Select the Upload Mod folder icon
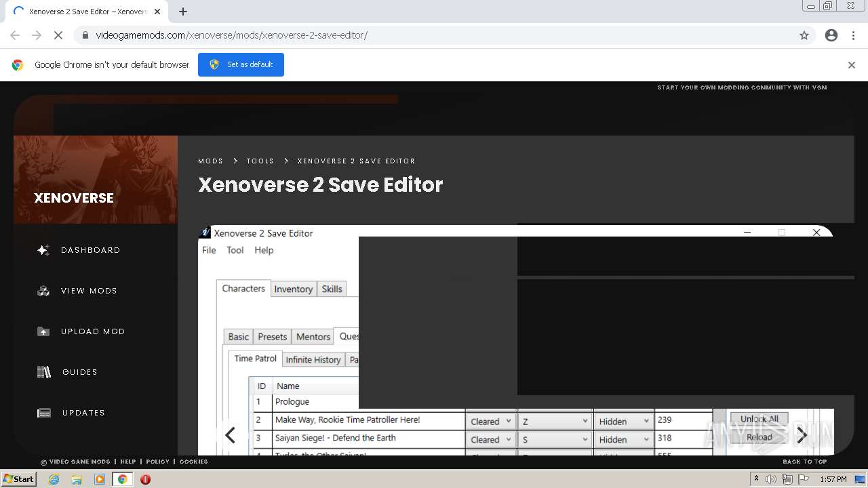 (43, 331)
